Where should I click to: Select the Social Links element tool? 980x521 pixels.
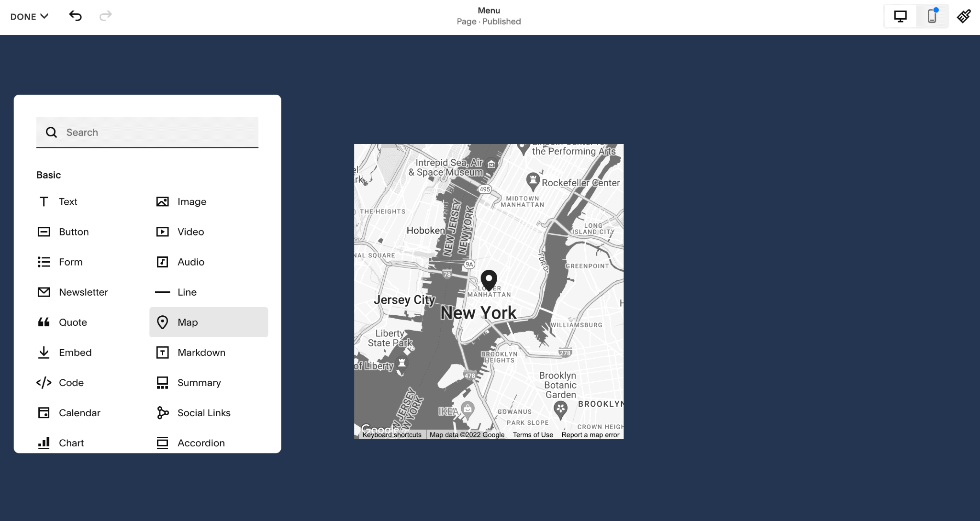point(204,412)
